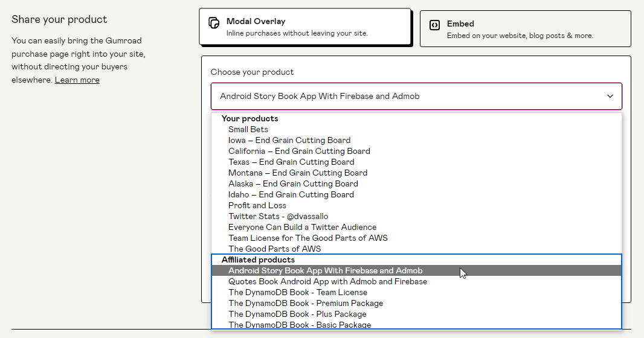Click the Modal Overlay icon

click(x=214, y=23)
